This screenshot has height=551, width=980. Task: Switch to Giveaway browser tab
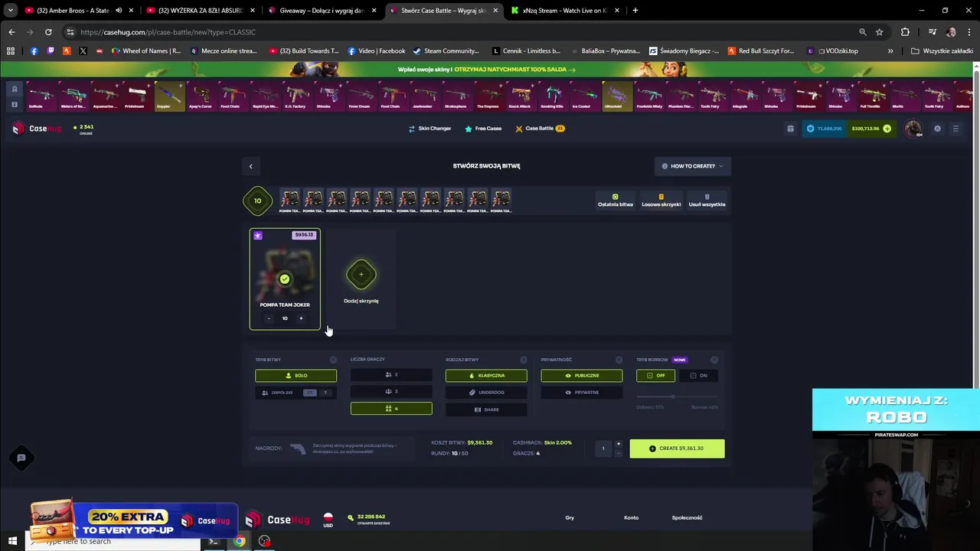coord(320,11)
